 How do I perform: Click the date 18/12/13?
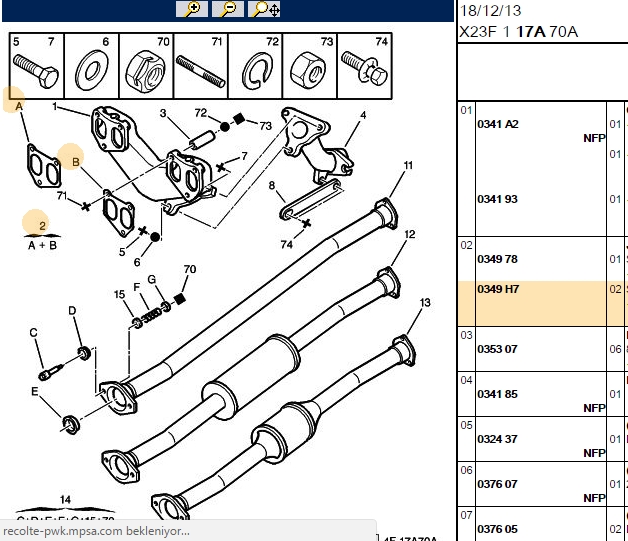click(490, 10)
